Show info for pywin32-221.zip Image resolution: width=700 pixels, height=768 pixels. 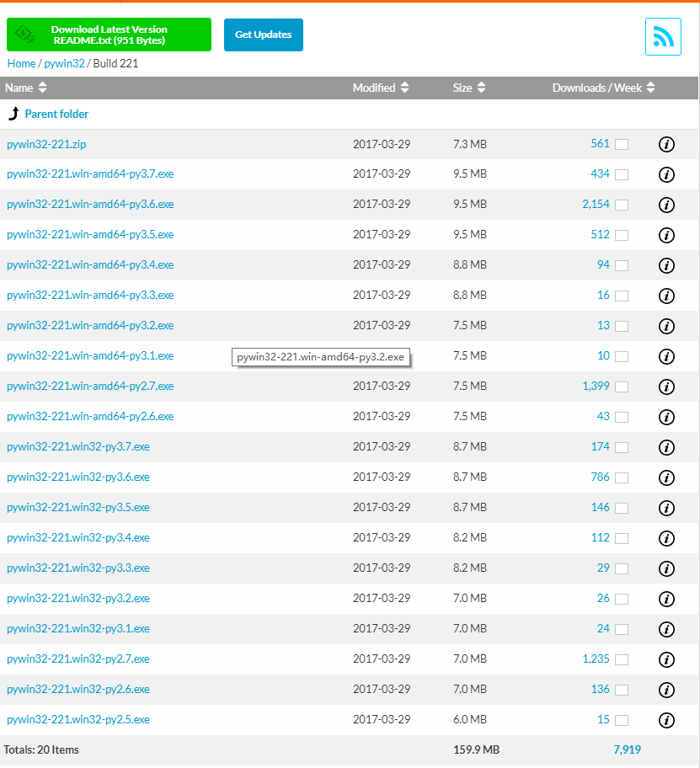point(666,145)
